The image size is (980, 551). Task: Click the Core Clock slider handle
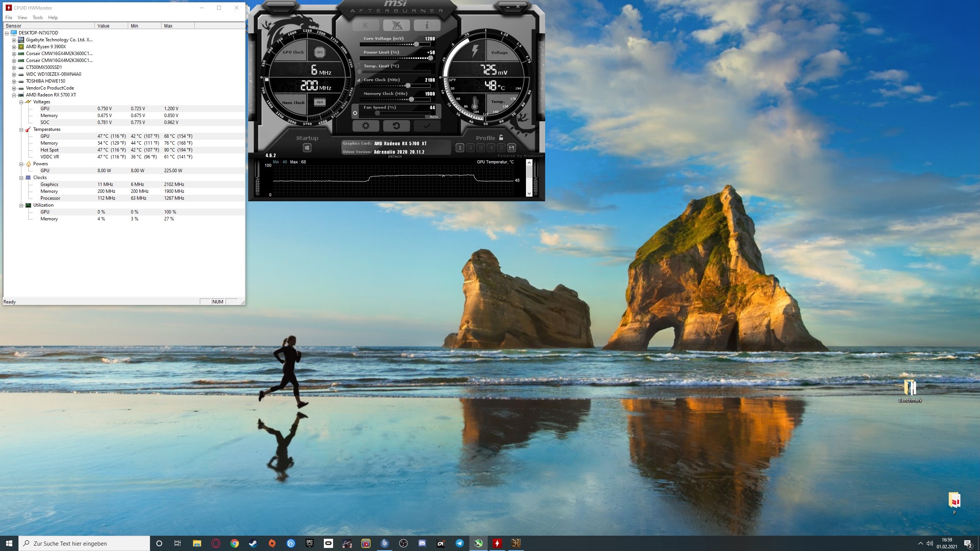(408, 86)
